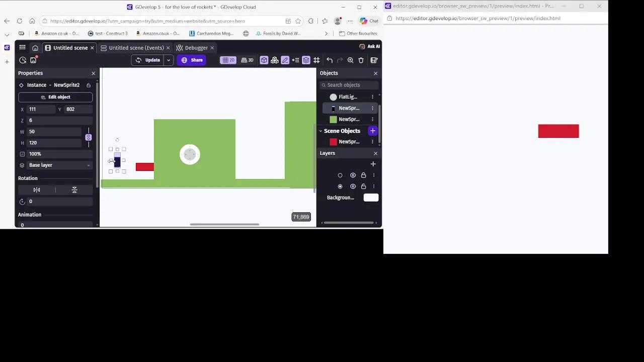644x362 pixels.
Task: Add a new layer with the plus icon
Action: click(x=373, y=164)
